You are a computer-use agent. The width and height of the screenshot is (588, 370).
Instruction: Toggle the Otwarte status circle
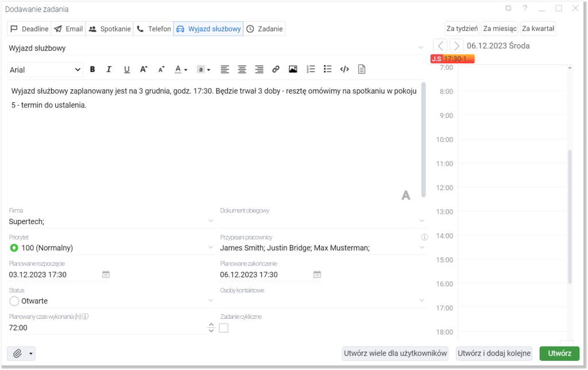pos(14,301)
